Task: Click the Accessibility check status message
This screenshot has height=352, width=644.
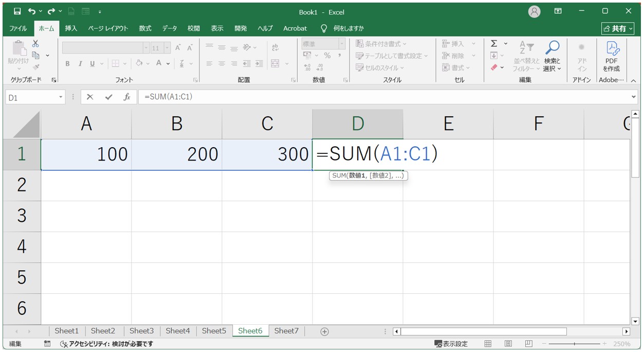Action: (106, 344)
